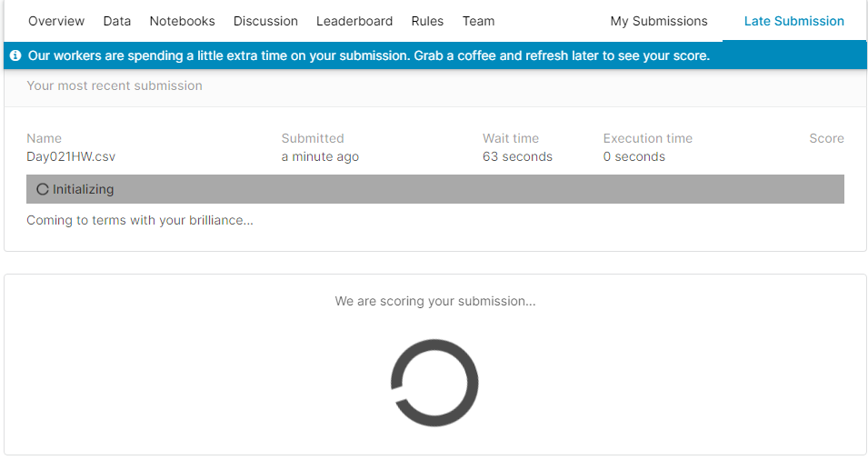Viewport: 868px width, 460px height.
Task: Click the Initializing spinner icon
Action: click(x=43, y=189)
